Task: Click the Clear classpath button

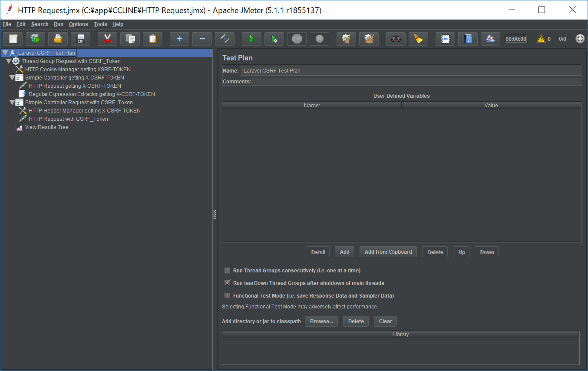Action: click(x=385, y=321)
